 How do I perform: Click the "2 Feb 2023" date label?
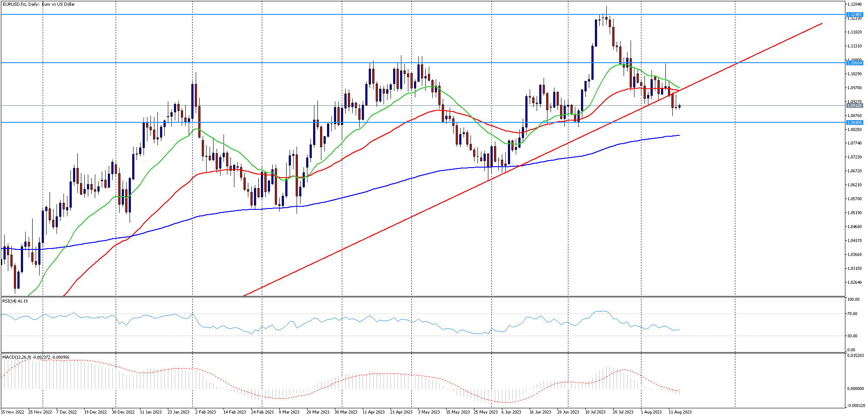point(206,412)
